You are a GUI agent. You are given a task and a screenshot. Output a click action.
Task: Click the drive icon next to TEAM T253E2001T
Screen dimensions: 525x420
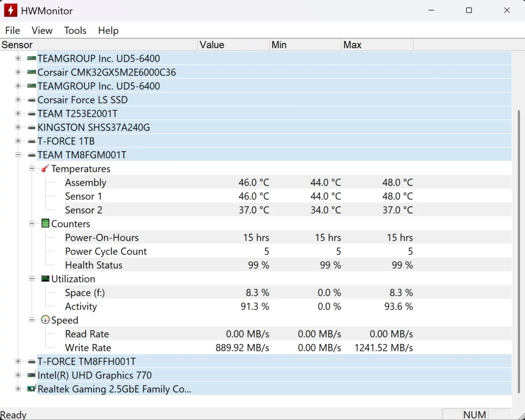[31, 114]
